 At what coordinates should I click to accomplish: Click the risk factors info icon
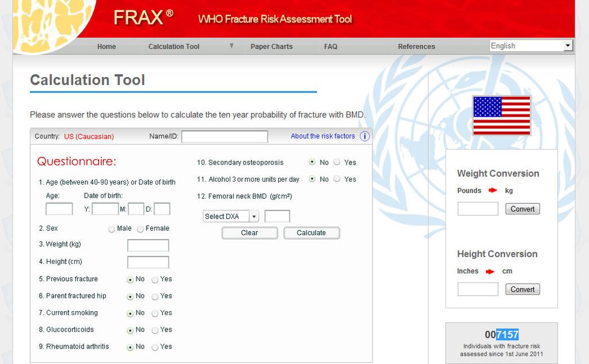pos(365,136)
